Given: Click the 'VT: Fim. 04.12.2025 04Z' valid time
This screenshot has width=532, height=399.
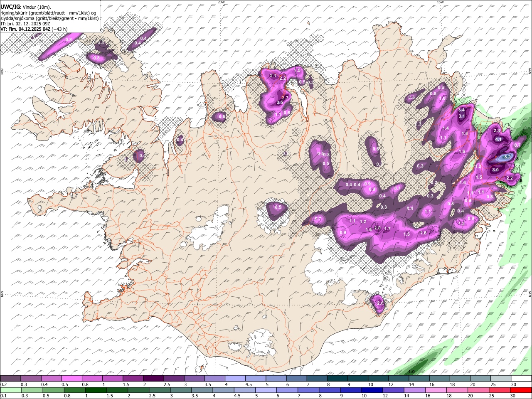Looking at the screenshot, I should (26, 29).
